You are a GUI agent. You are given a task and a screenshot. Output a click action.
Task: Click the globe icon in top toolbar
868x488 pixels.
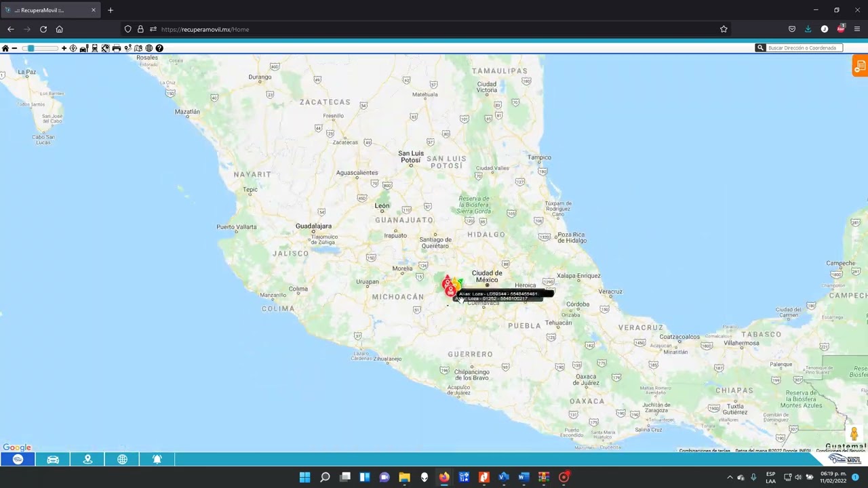[149, 48]
